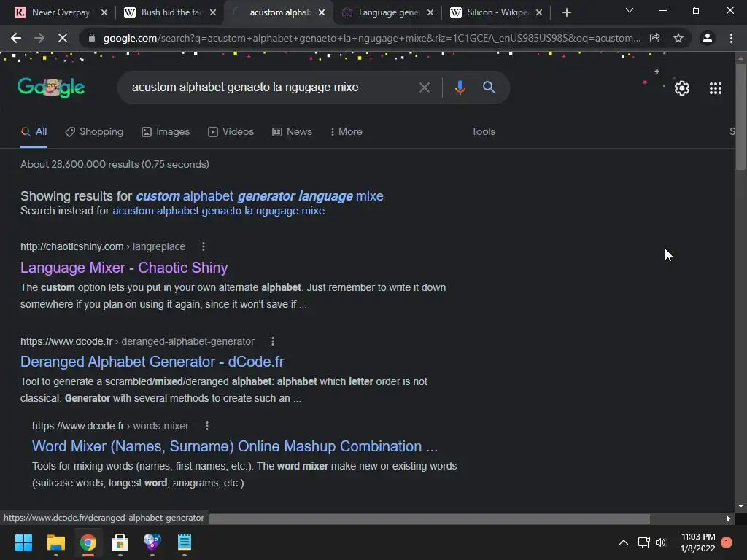Open Google quick settings gear
The width and height of the screenshot is (747, 560).
click(x=682, y=88)
